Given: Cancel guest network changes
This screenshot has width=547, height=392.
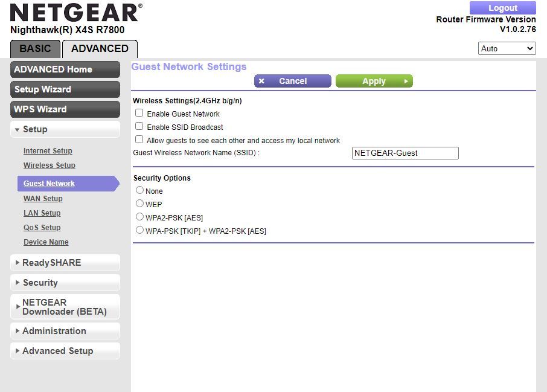Looking at the screenshot, I should (x=293, y=81).
